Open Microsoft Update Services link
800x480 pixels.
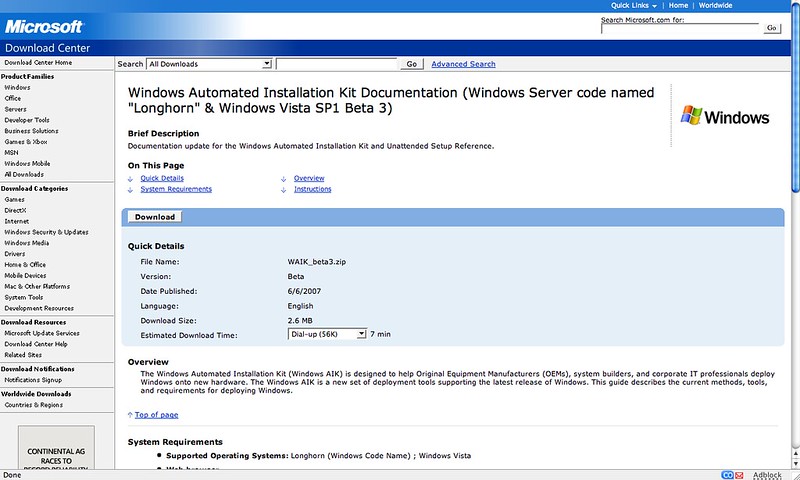pos(42,333)
